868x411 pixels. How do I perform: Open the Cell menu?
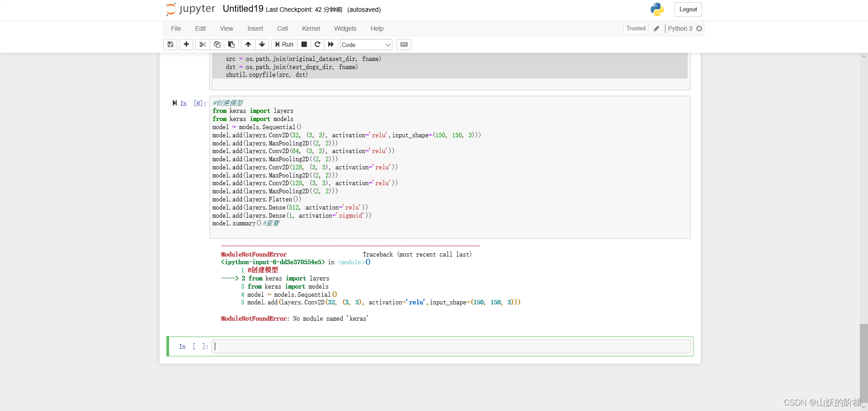pyautogui.click(x=282, y=28)
